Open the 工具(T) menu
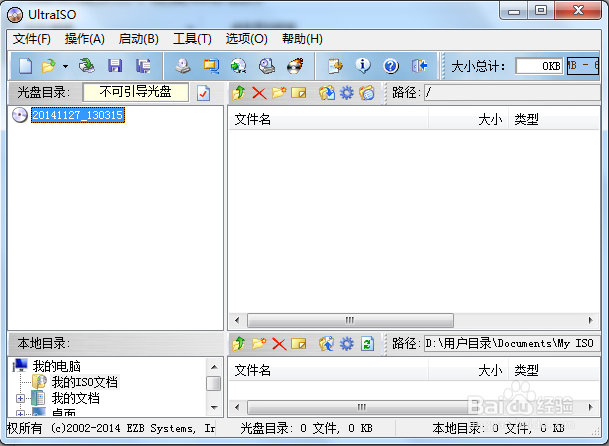The image size is (609, 446). click(x=192, y=39)
